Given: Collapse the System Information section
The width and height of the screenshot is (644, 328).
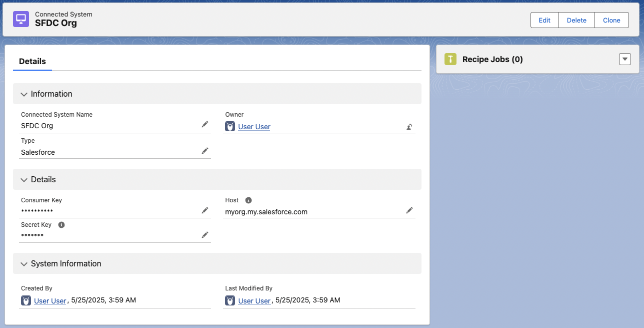Looking at the screenshot, I should click(x=24, y=263).
